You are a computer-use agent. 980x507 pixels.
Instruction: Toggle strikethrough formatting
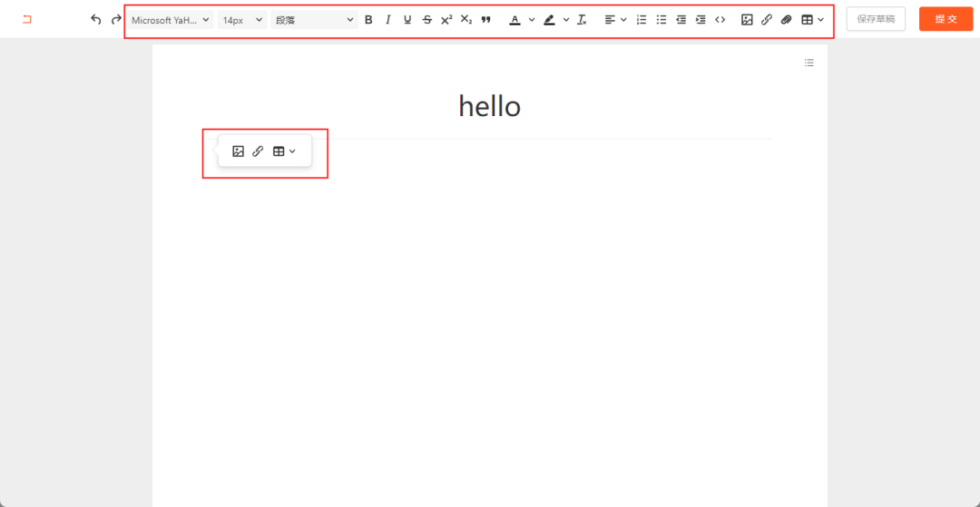pyautogui.click(x=426, y=20)
